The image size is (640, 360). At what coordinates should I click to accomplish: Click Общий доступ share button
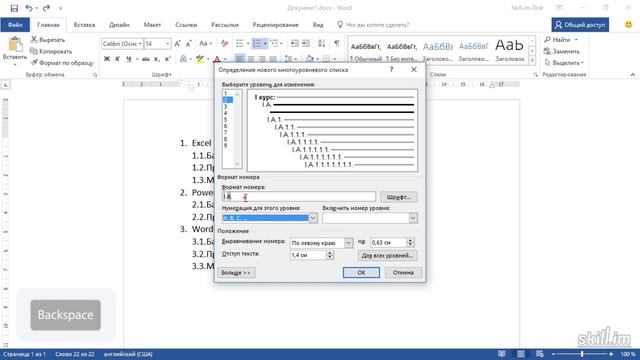(x=580, y=24)
